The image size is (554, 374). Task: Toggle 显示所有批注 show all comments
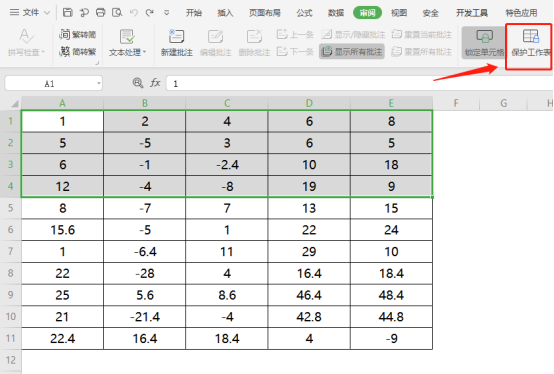tap(352, 52)
